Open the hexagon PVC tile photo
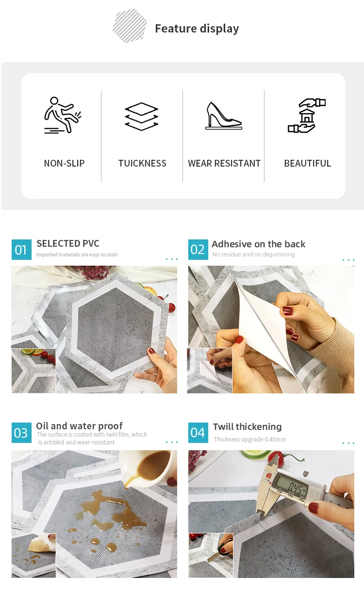Viewport: 364px width, 594px height. (x=94, y=329)
